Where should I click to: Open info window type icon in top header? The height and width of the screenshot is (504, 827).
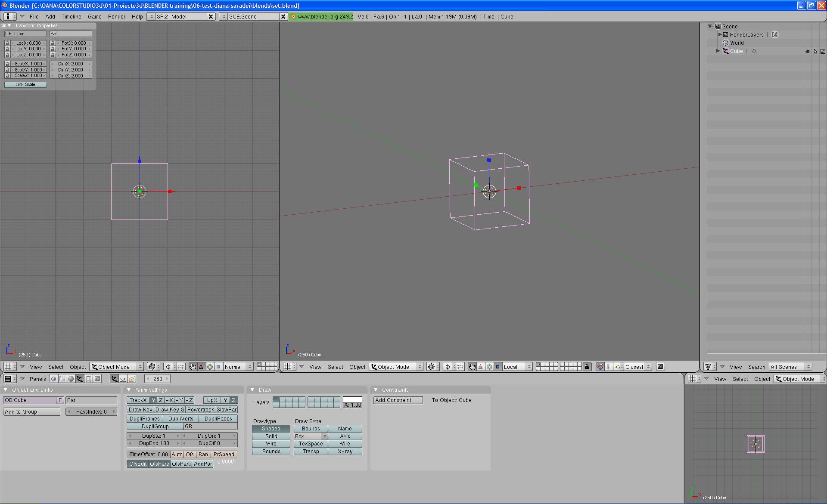click(x=10, y=16)
